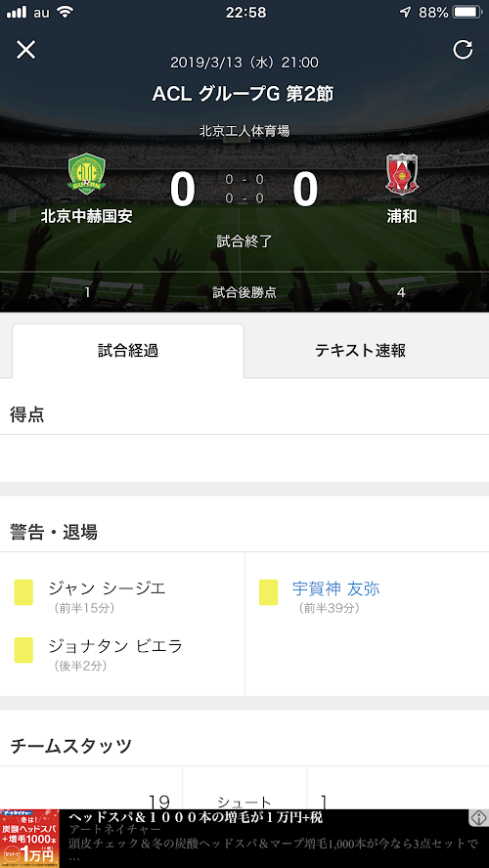Tap the battery indicator in status bar
Viewport: 489px width, 868px height.
467,12
